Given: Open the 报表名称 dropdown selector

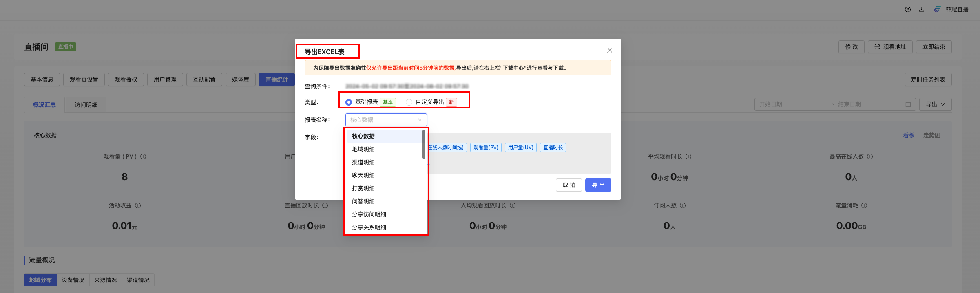Looking at the screenshot, I should [386, 120].
